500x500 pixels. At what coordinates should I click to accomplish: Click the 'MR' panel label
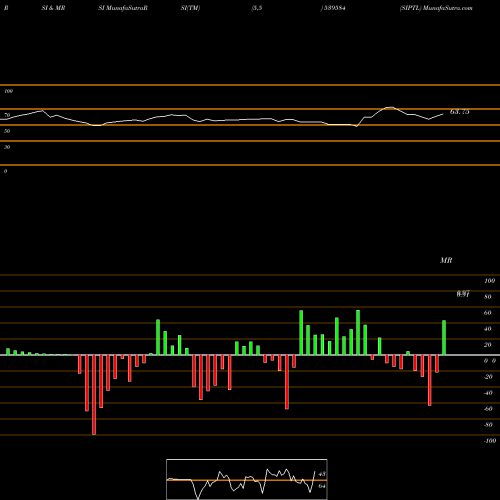[446, 260]
